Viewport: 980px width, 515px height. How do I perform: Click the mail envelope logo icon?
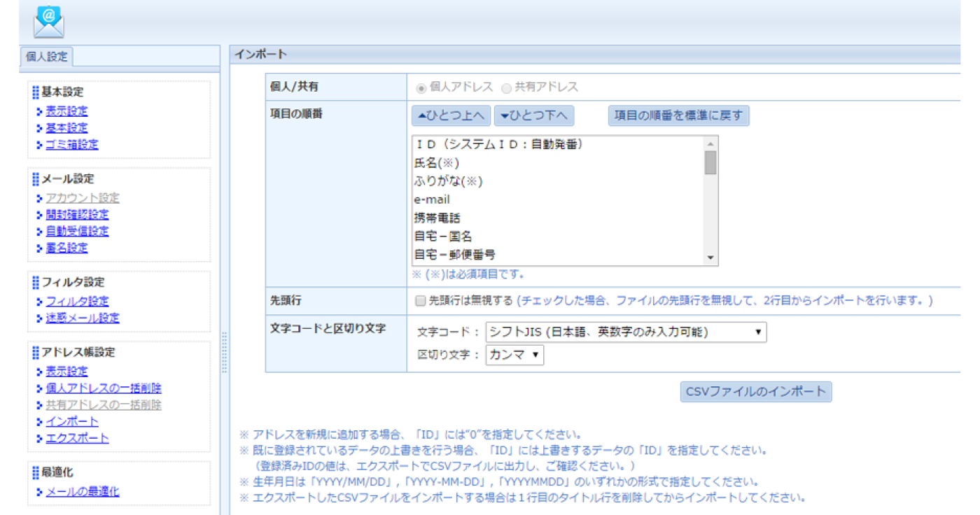48,22
